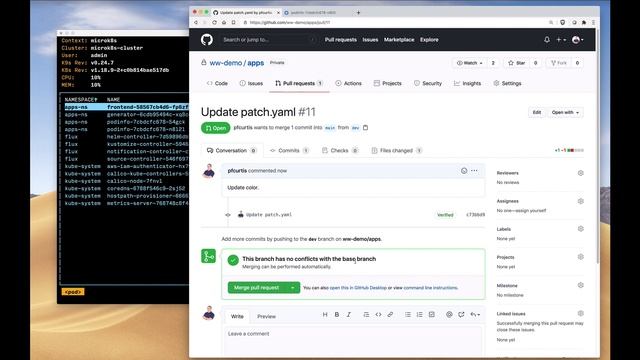The height and width of the screenshot is (360, 640).
Task: Show the Checks tab
Action: 340,151
